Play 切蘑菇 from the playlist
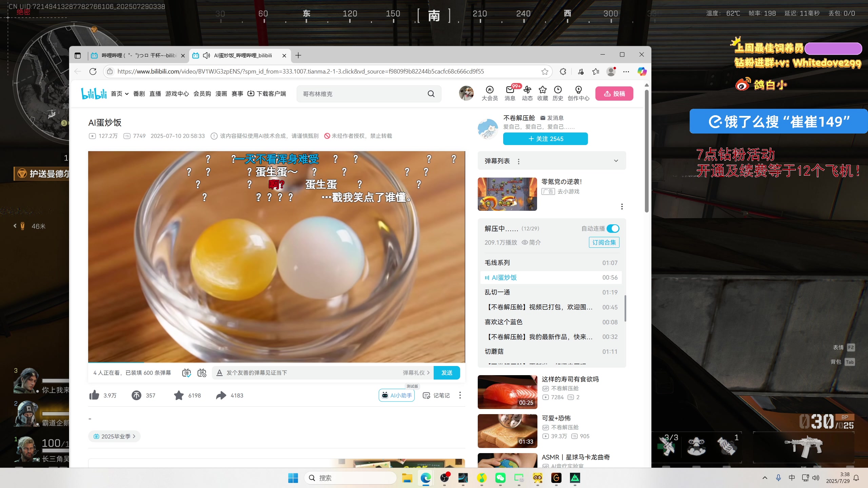868x488 pixels. (551, 352)
